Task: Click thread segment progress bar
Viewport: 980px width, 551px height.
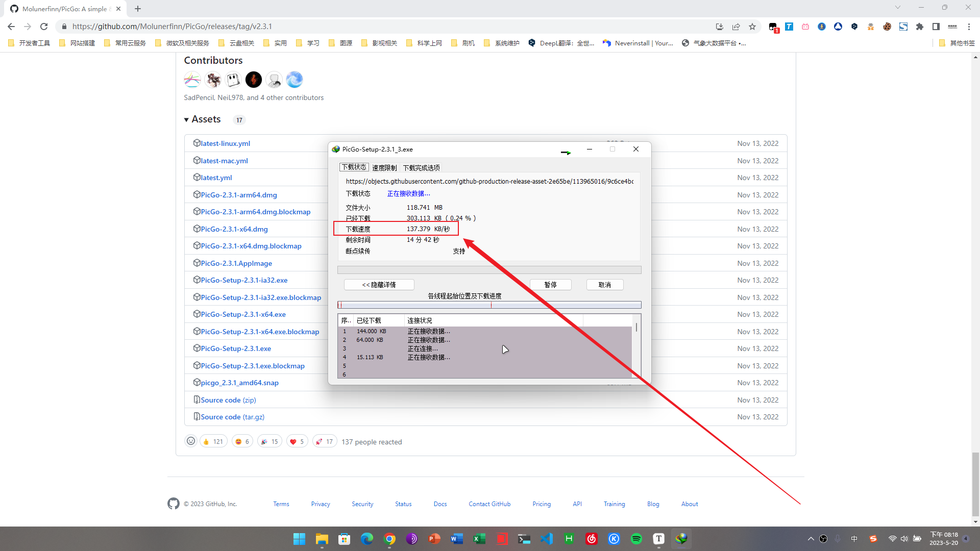Action: [489, 305]
